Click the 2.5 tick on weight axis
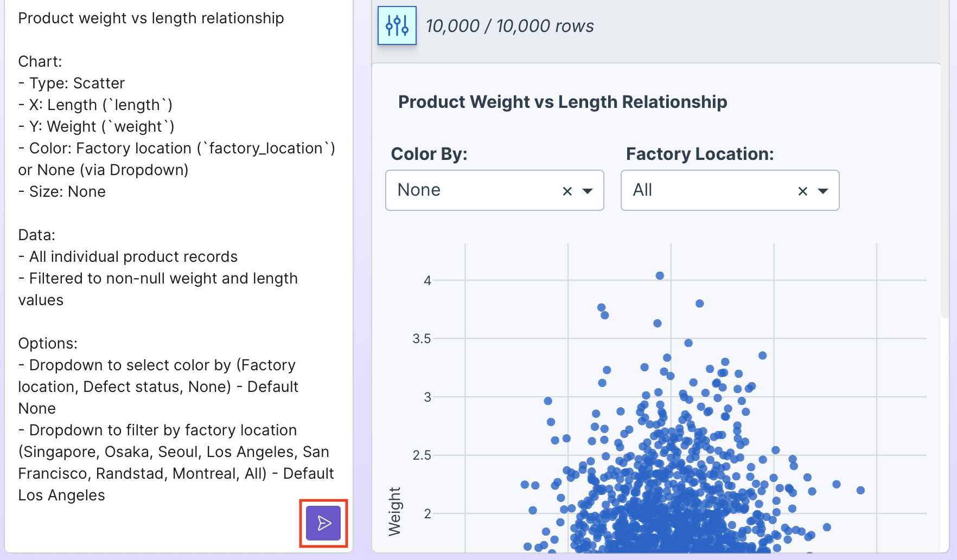The height and width of the screenshot is (560, 957). click(422, 455)
